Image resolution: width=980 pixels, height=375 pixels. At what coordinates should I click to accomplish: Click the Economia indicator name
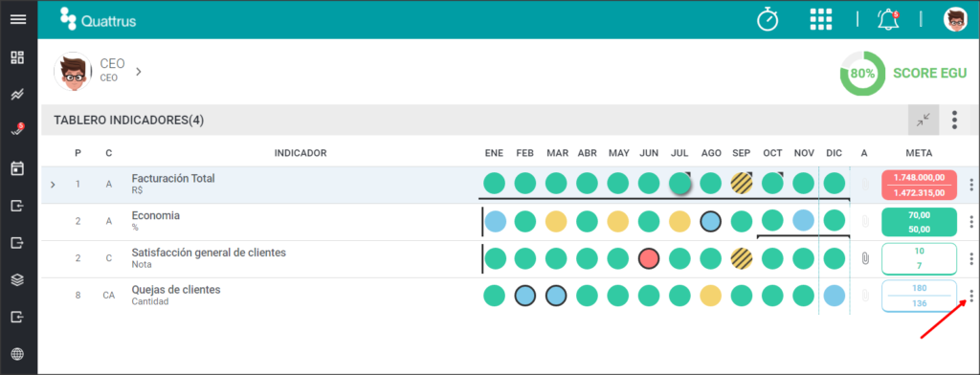point(156,215)
